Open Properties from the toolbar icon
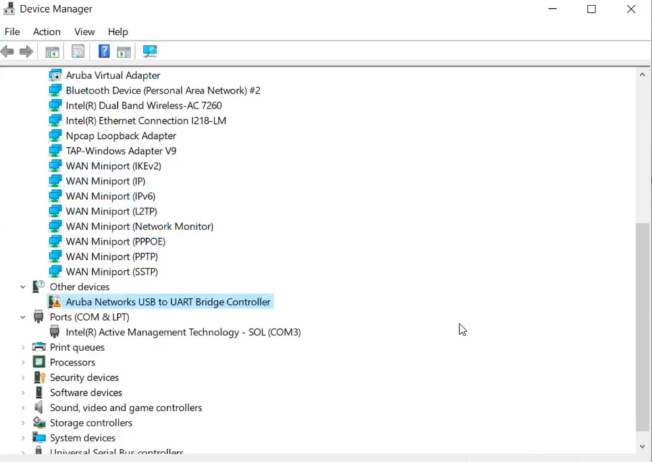Screen dimensions: 652x462 click(78, 52)
